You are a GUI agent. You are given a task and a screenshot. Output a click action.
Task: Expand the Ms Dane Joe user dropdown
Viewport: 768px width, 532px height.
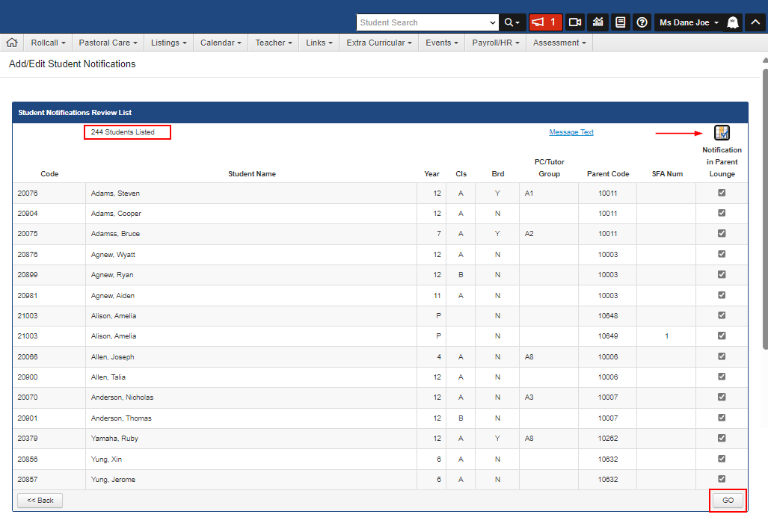click(x=689, y=22)
